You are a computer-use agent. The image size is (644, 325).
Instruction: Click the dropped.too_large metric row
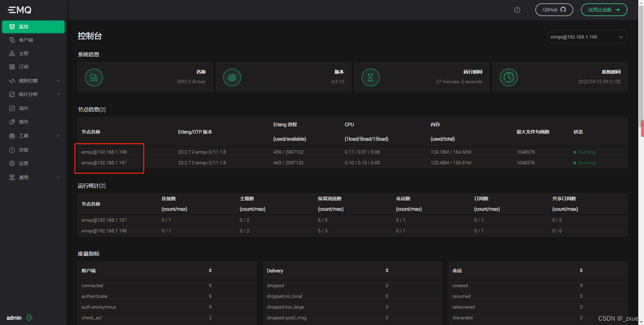(x=353, y=307)
